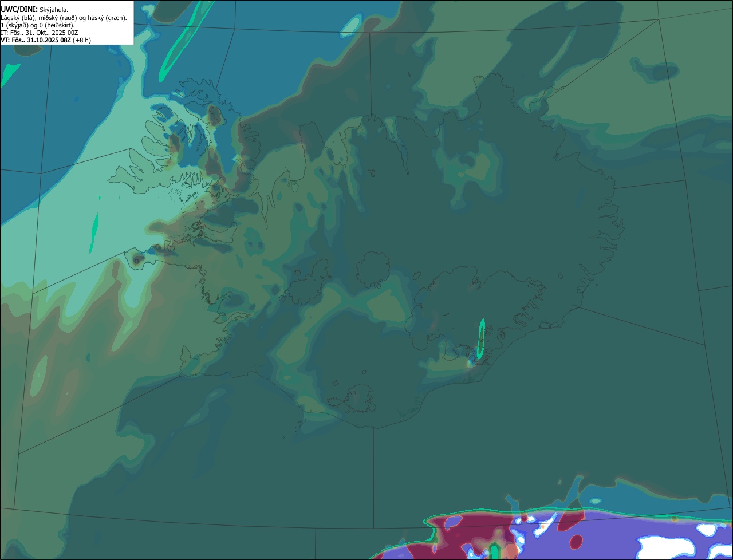Screen dimensions: 733x560
Task: Click the 'VT: Fös.. 31.10.2025 08Z (+8 h)' line
Action: click(46, 40)
